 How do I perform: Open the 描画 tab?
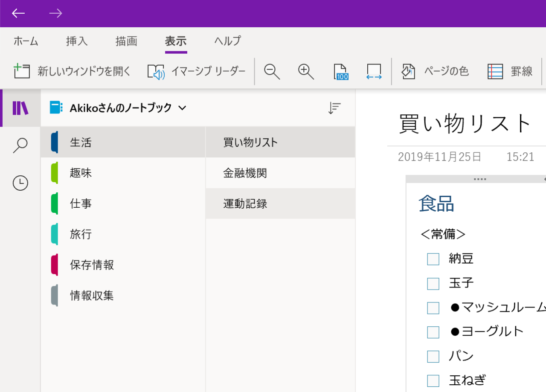[x=126, y=41]
